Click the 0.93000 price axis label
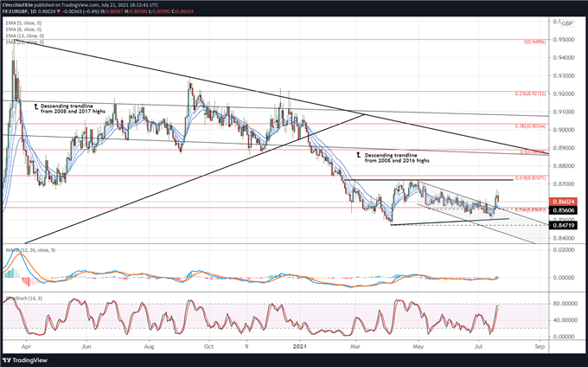This screenshot has width=588, height=367. (563, 75)
